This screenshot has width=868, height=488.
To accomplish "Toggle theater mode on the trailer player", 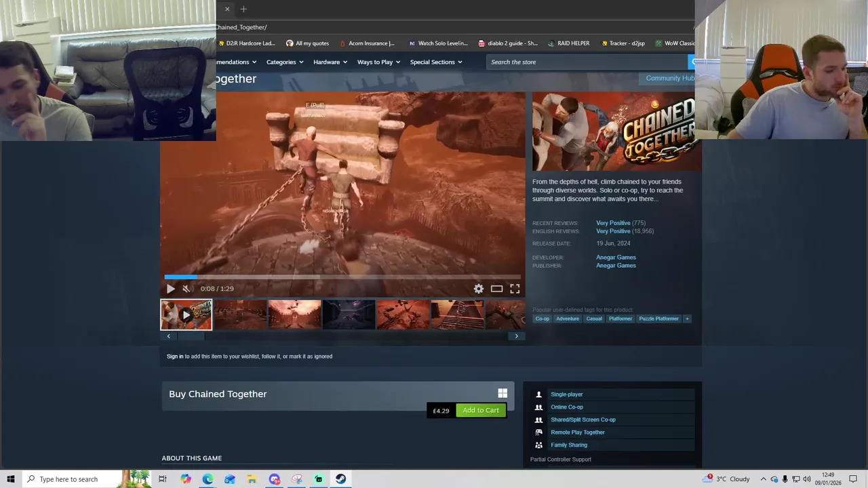I will 496,289.
